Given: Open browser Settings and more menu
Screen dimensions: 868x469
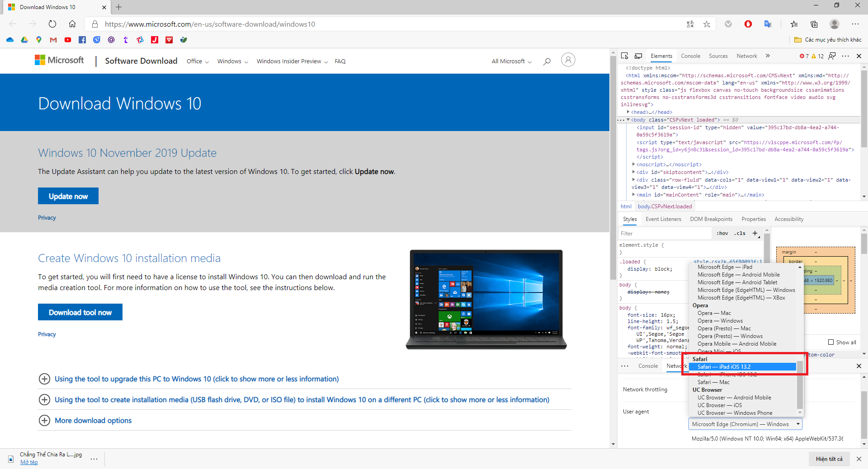Looking at the screenshot, I should pyautogui.click(x=855, y=24).
